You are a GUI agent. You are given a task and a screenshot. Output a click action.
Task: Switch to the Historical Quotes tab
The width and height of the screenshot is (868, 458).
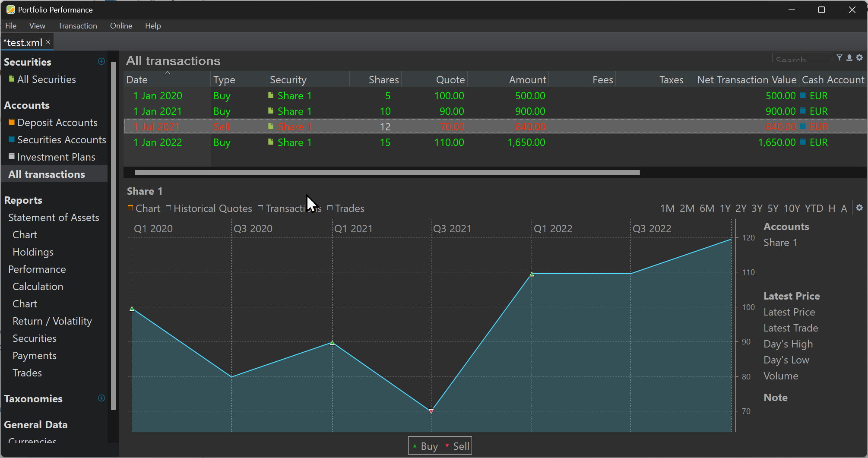tap(209, 208)
